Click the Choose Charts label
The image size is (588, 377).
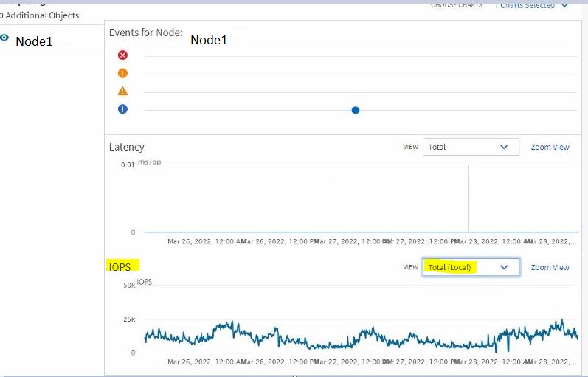[x=457, y=5]
